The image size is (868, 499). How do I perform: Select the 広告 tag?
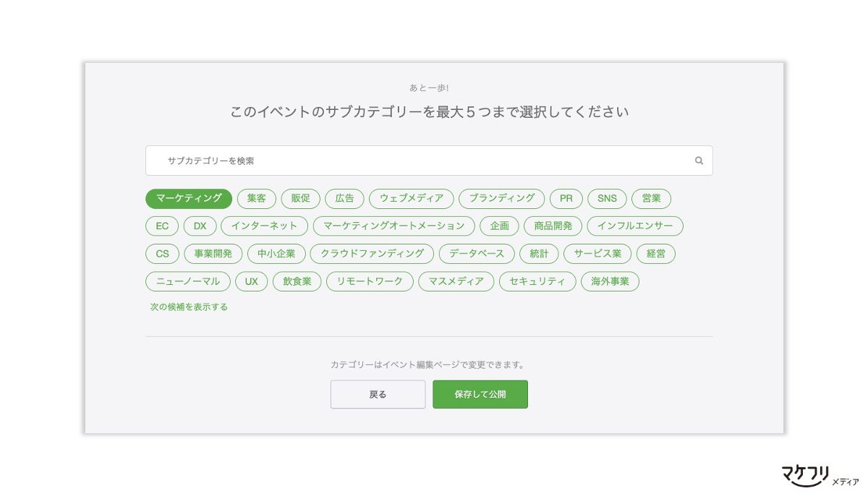tap(345, 198)
